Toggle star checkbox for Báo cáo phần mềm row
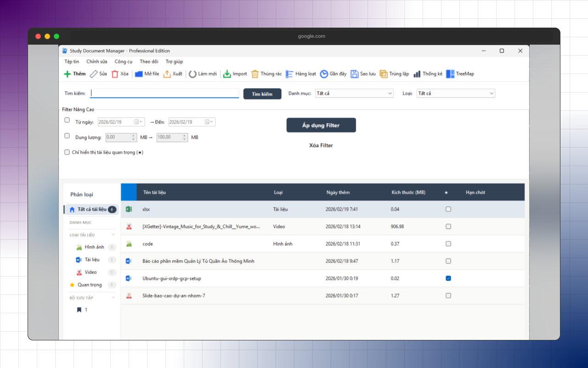Screen dimensions: 588x368 click(448, 261)
